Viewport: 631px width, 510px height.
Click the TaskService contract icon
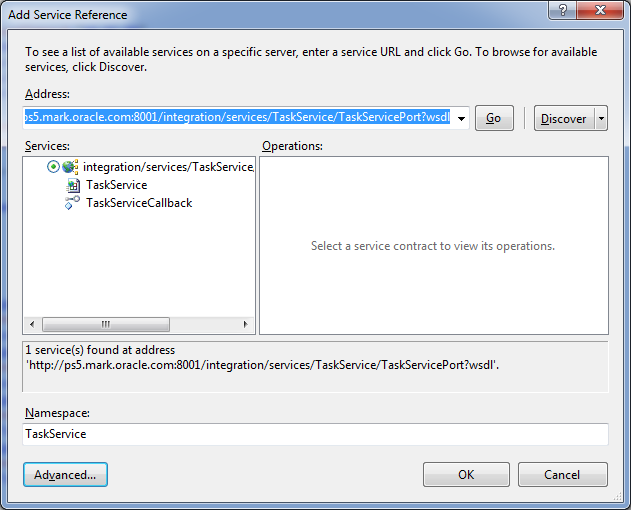coord(72,185)
